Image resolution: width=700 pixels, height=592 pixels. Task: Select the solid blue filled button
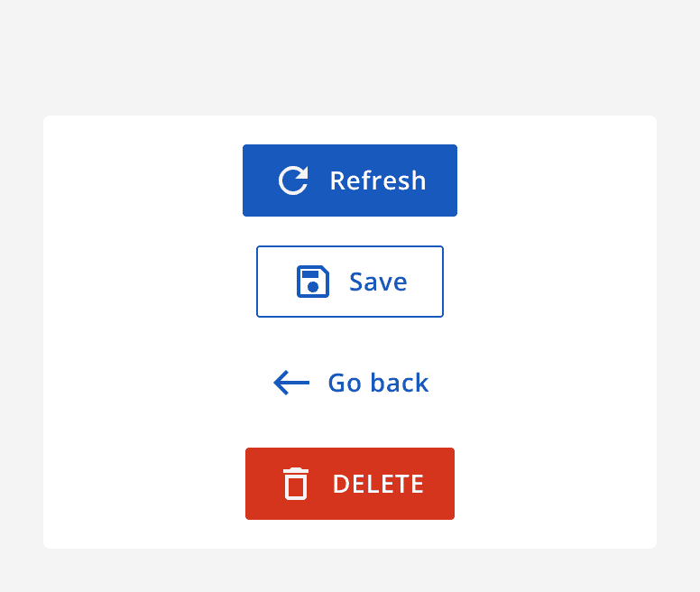coord(350,180)
